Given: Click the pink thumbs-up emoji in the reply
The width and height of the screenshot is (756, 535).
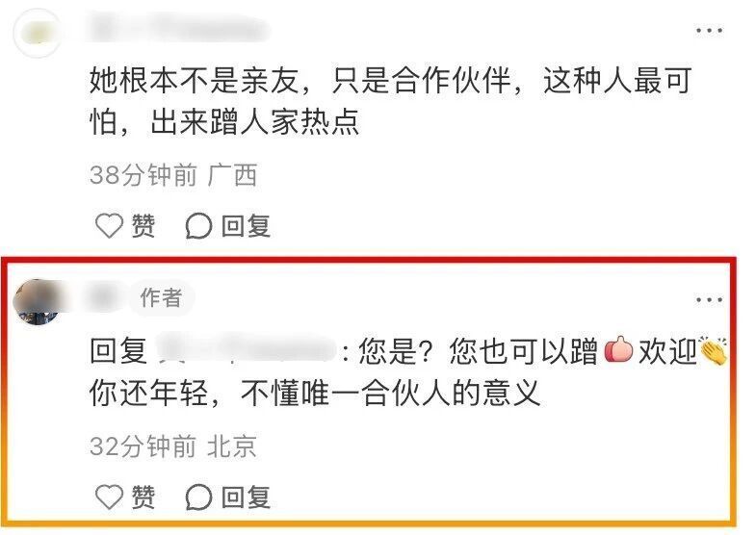Looking at the screenshot, I should [618, 349].
